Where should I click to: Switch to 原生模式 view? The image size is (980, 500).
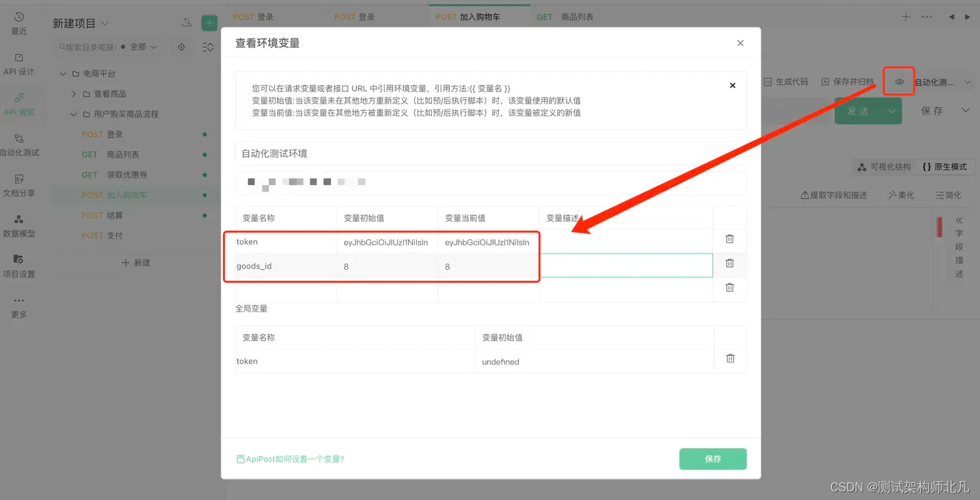pyautogui.click(x=945, y=167)
